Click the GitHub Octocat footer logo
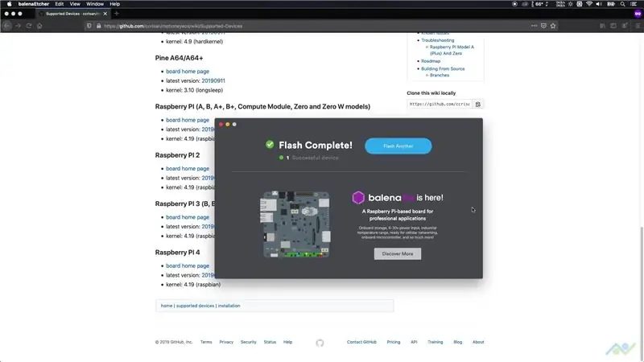This screenshot has width=644, height=362. point(320,343)
